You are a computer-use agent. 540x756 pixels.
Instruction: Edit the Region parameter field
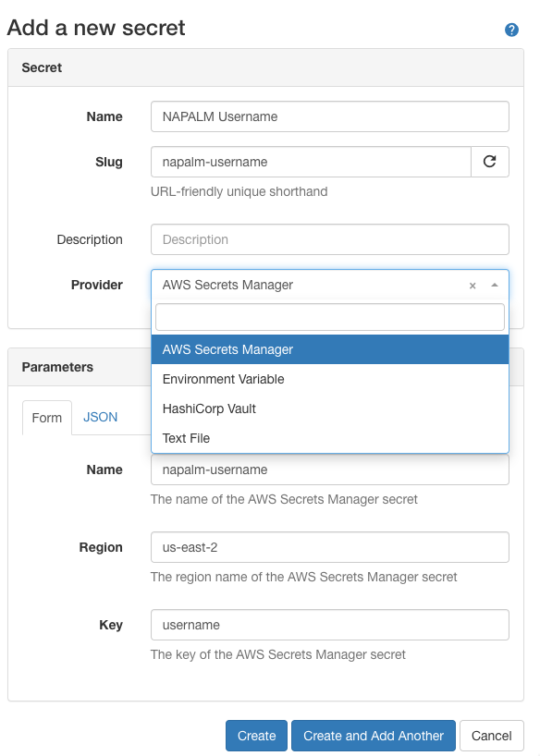tap(330, 547)
